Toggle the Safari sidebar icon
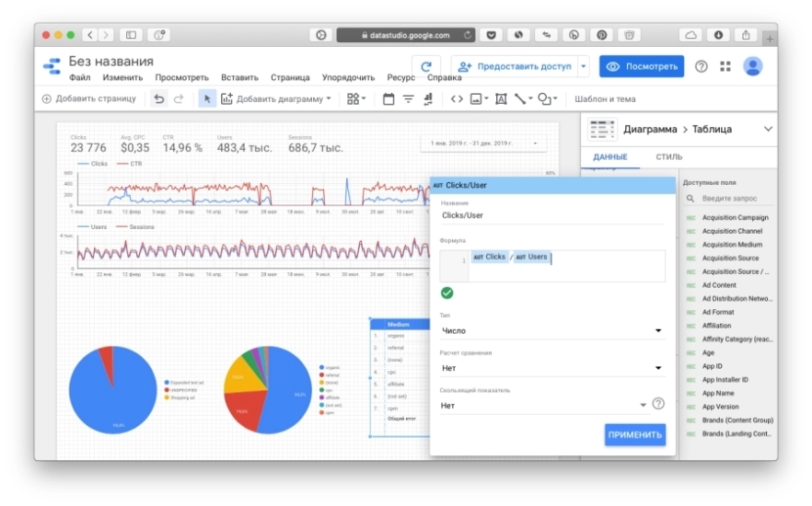812x506 pixels. 131,35
